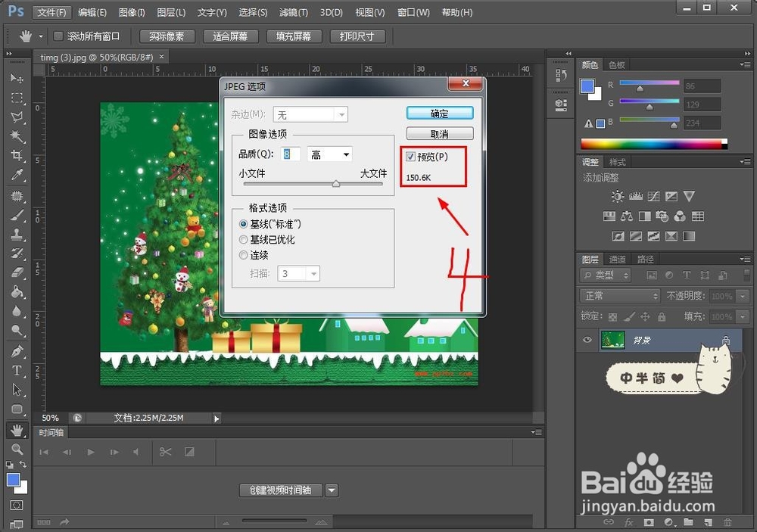Select the Polygonal Lasso tool

17,117
